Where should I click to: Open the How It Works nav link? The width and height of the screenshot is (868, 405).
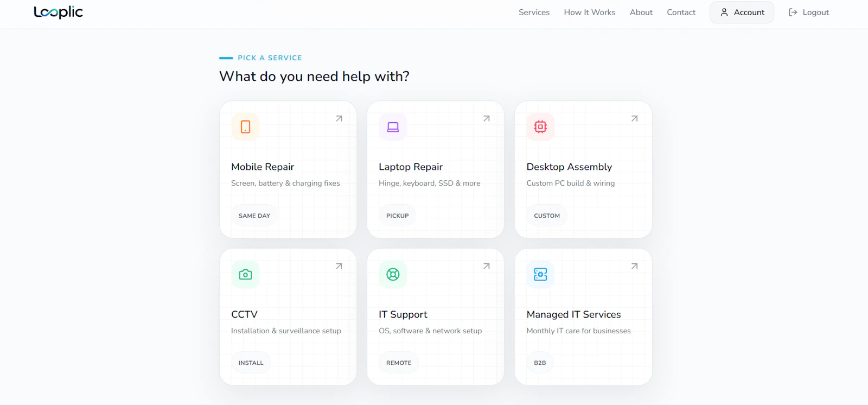590,12
